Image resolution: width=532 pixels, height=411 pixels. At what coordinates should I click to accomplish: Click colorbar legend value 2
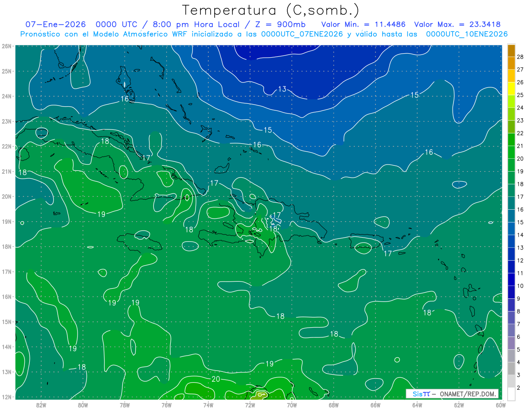(x=519, y=388)
